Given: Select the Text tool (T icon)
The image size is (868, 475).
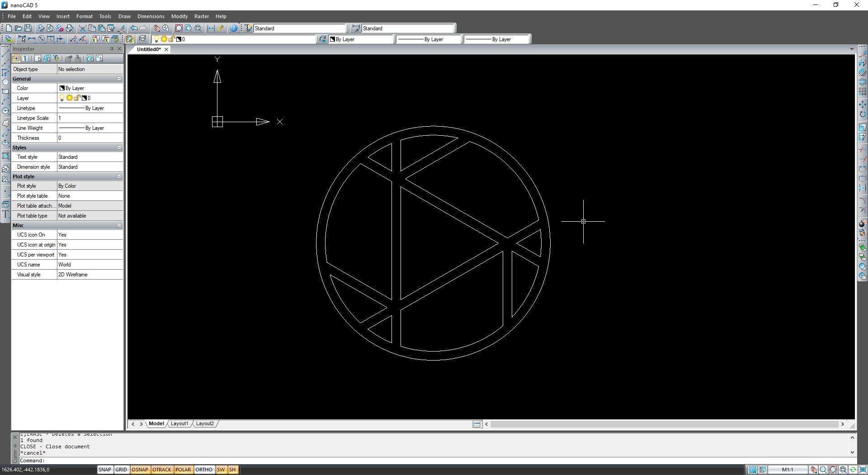Looking at the screenshot, I should (x=5, y=214).
